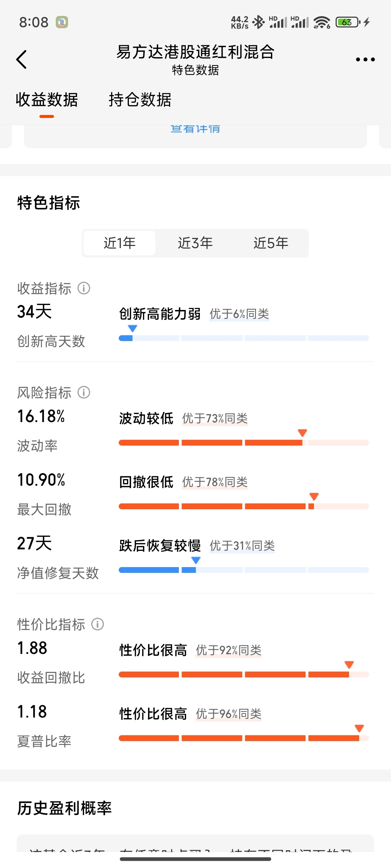The image size is (391, 868).
Task: Tap the back arrow icon
Action: point(22,59)
